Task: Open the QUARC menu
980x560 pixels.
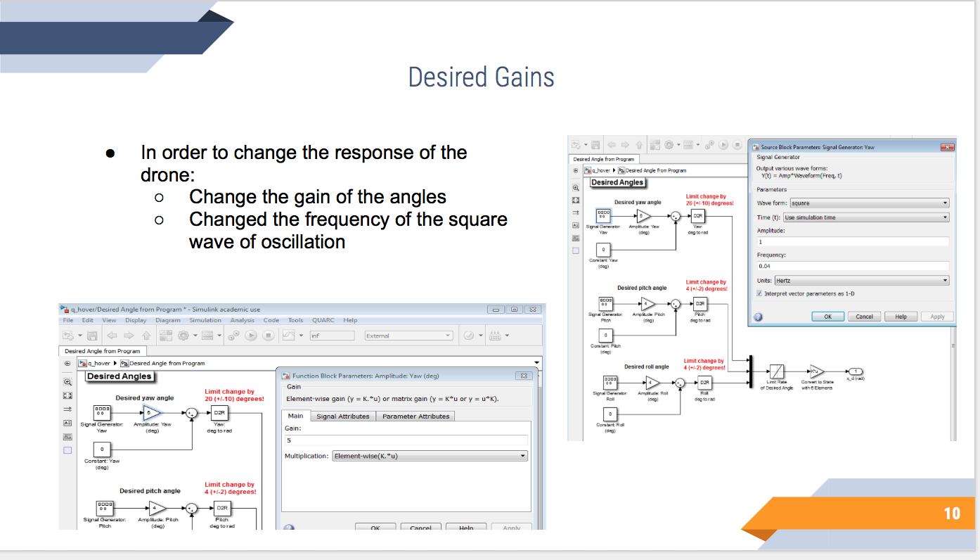Action: point(323,320)
